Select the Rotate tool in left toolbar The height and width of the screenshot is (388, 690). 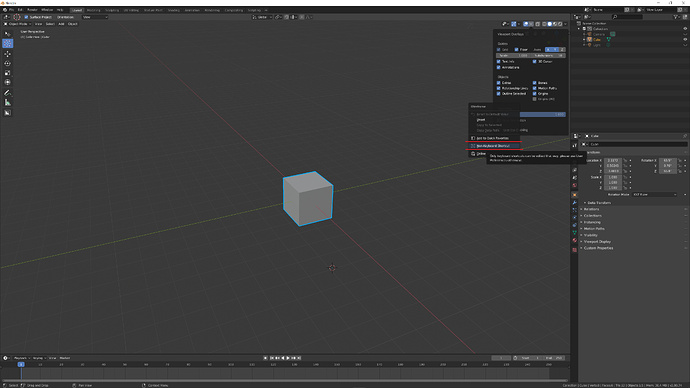tap(7, 63)
